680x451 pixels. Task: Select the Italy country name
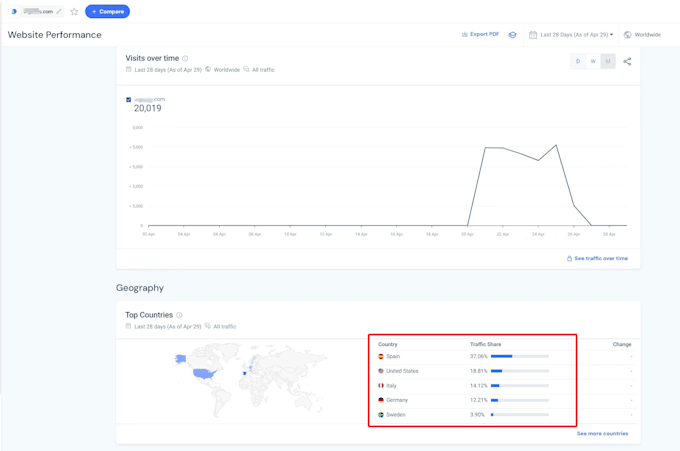[391, 386]
